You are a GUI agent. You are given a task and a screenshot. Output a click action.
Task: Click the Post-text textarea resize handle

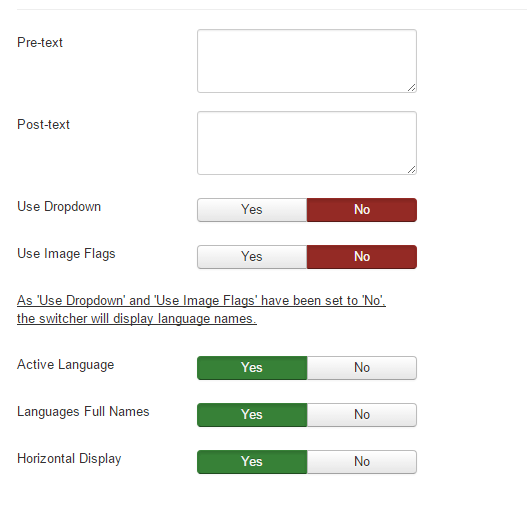(412, 170)
